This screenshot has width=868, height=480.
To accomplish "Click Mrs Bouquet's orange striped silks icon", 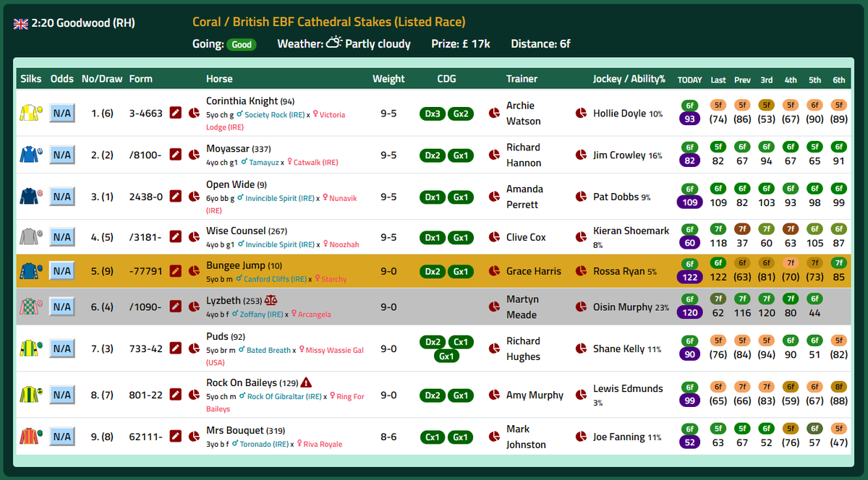I will [30, 437].
